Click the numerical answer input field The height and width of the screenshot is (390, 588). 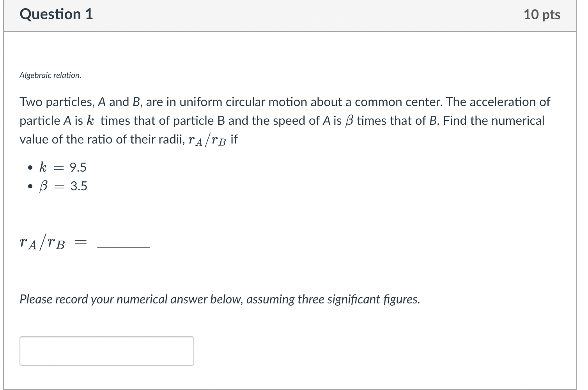(106, 350)
